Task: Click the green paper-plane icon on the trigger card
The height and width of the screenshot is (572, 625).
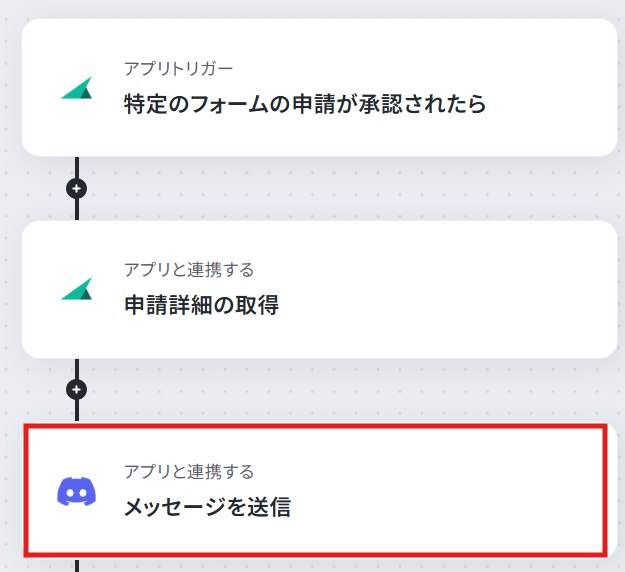Action: click(77, 88)
